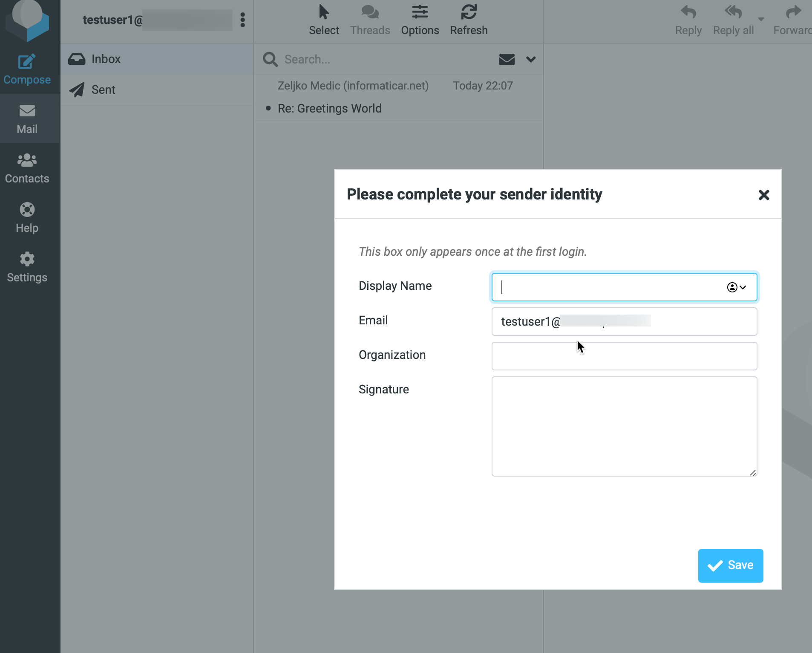Open the account actions three-dot menu
The height and width of the screenshot is (653, 812).
pyautogui.click(x=242, y=20)
